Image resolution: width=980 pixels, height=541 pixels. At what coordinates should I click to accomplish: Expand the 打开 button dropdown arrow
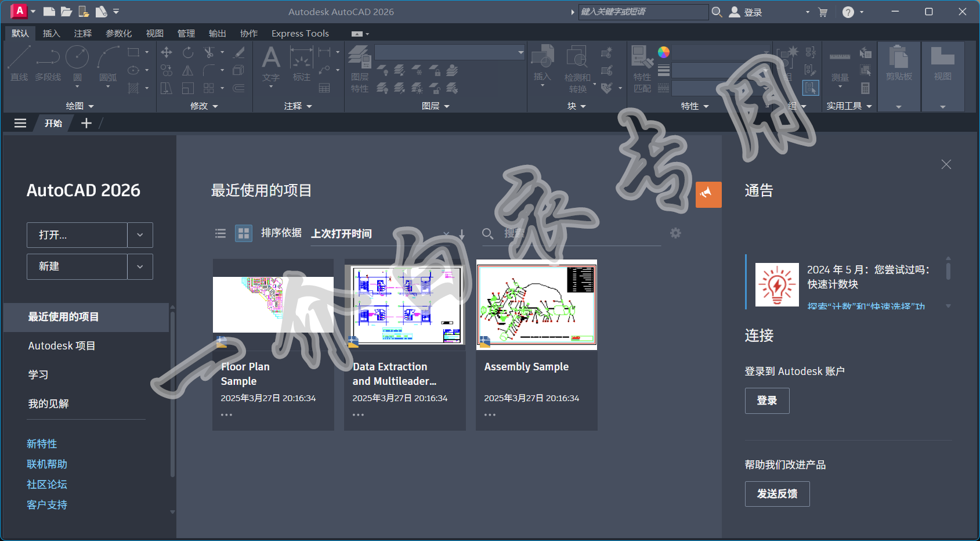pyautogui.click(x=140, y=235)
